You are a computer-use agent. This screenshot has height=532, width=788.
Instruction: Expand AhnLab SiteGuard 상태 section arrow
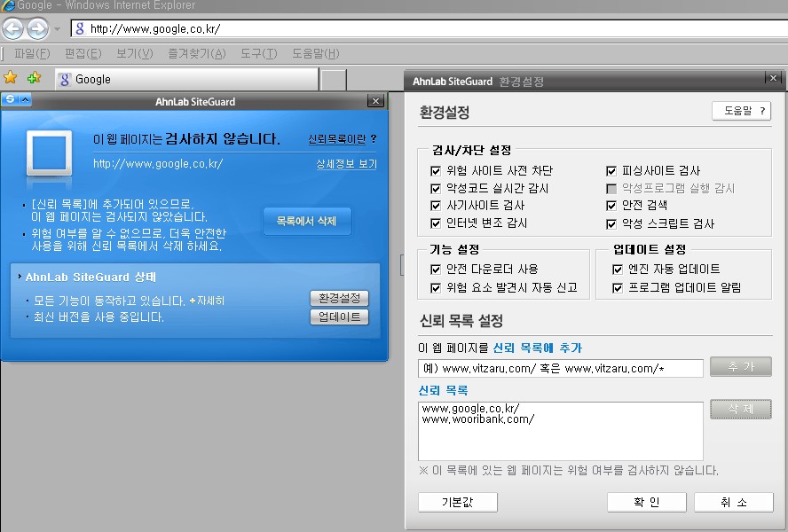[x=20, y=277]
